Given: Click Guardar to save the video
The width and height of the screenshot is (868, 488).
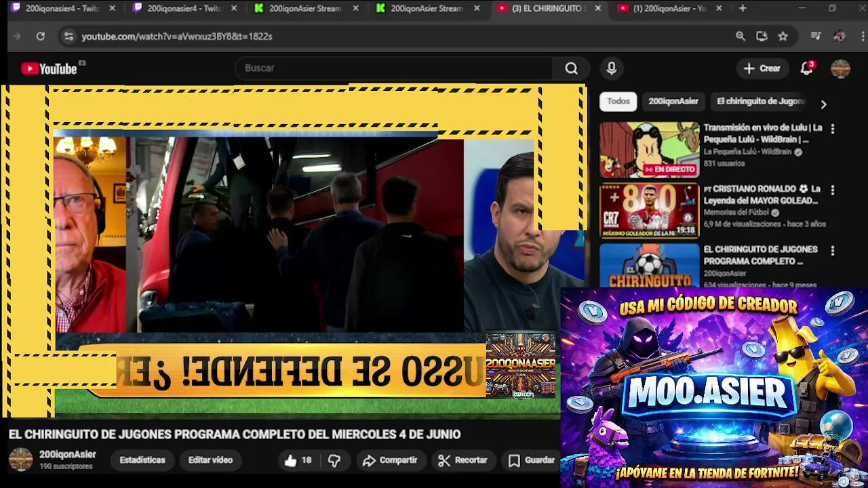Looking at the screenshot, I should 532,460.
